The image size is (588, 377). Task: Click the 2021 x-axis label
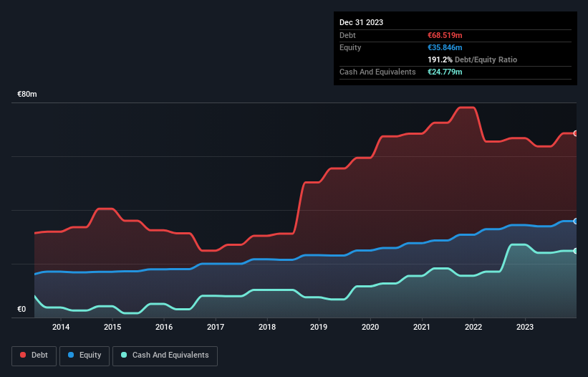click(x=422, y=327)
